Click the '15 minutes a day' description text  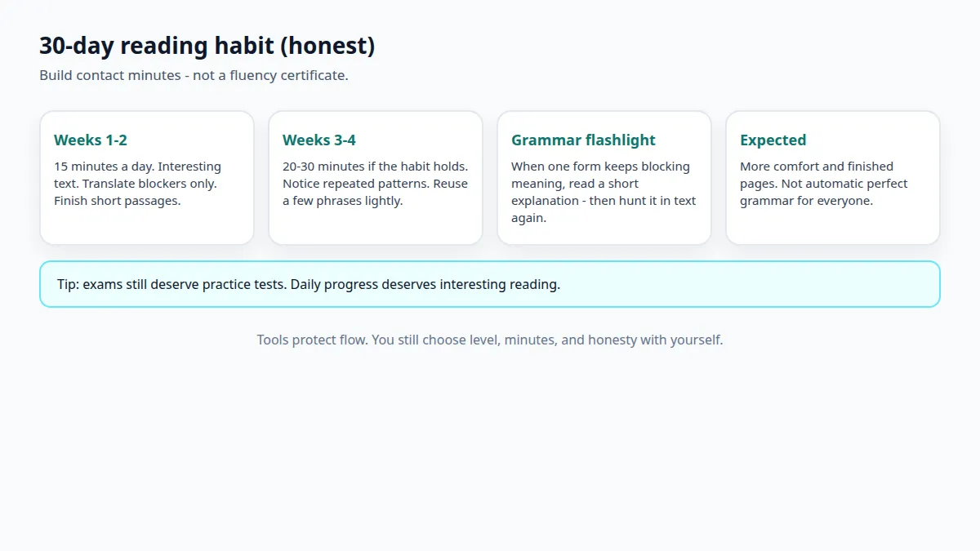tap(137, 184)
